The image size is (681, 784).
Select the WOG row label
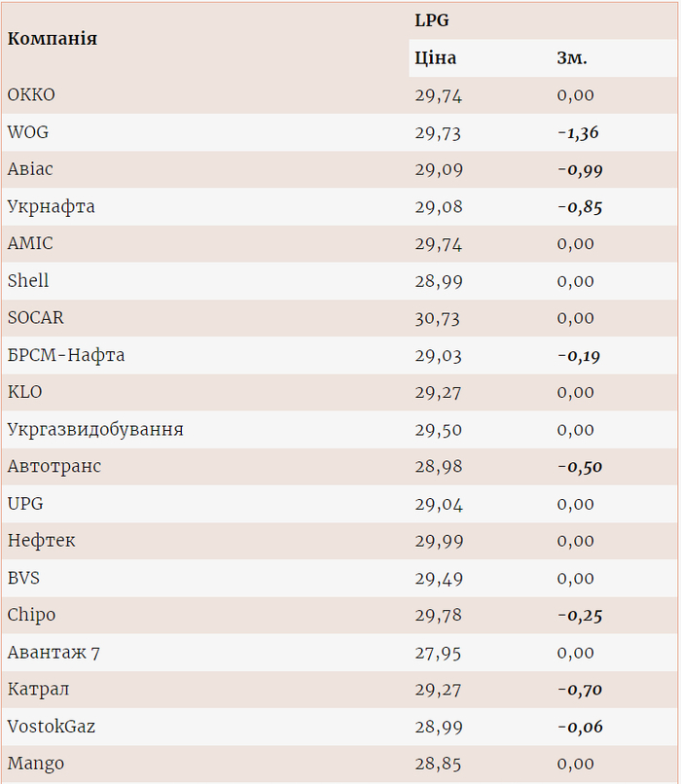click(27, 132)
